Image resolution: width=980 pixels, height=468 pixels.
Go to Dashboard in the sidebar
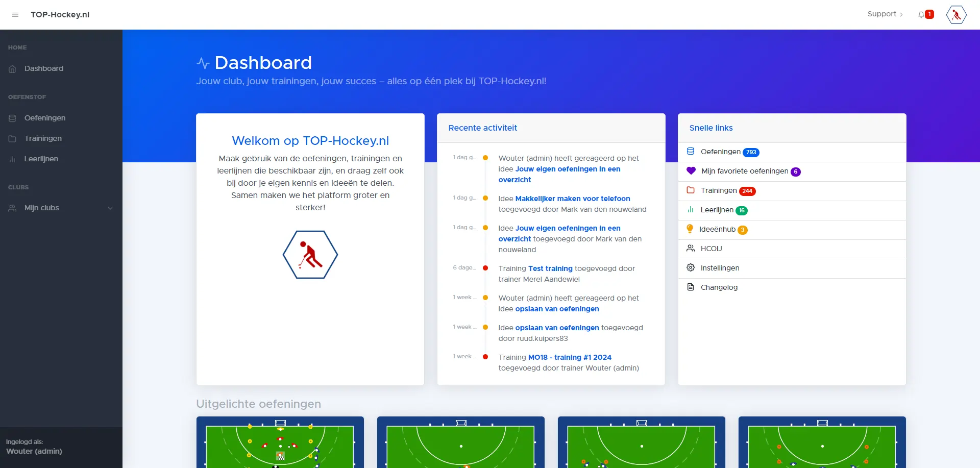pos(44,69)
